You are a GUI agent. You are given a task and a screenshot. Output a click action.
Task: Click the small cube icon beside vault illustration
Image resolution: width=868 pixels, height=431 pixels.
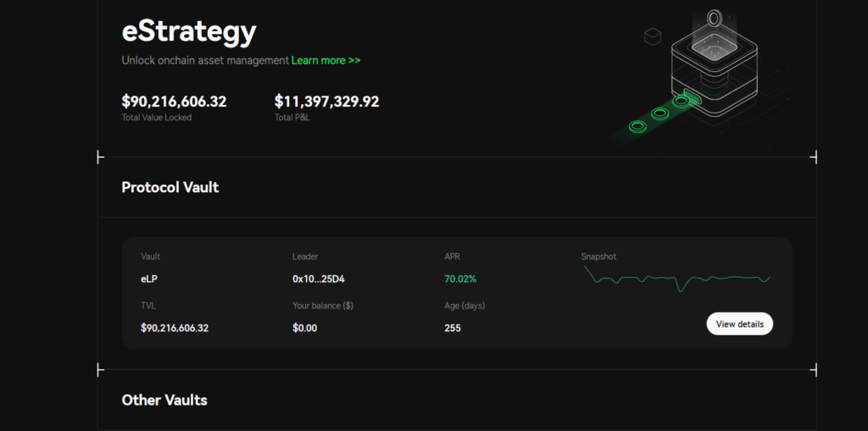(x=652, y=36)
